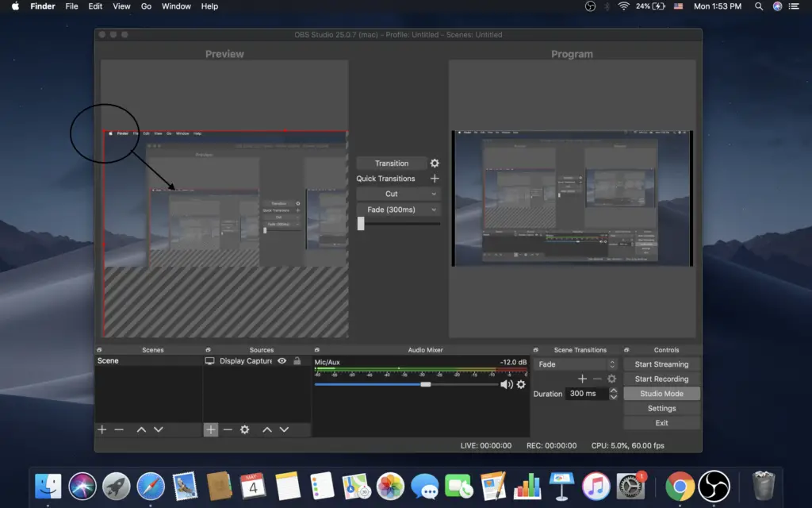Lock the Display Capture source
Image resolution: width=812 pixels, height=508 pixels.
(x=297, y=361)
